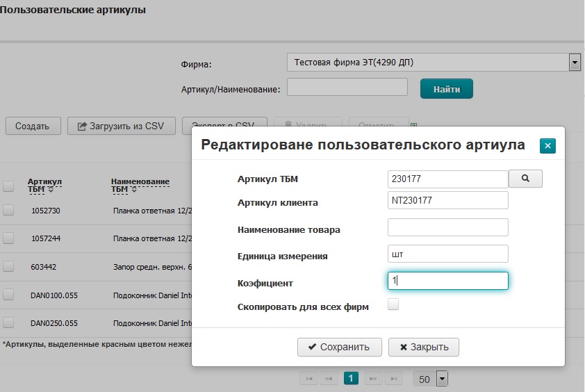This screenshot has height=392, width=585.
Task: Check the row checkbox for article 1052730
Action: [8, 210]
